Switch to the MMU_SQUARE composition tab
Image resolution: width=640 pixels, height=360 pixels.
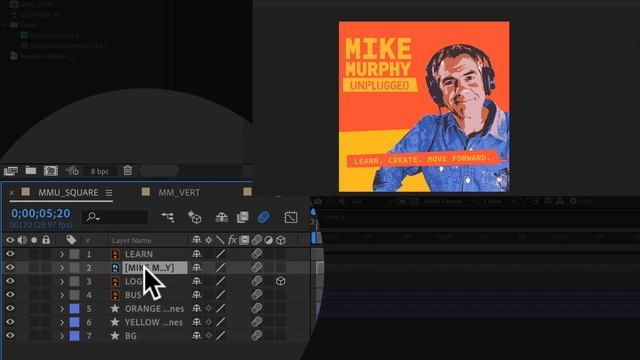tap(68, 193)
